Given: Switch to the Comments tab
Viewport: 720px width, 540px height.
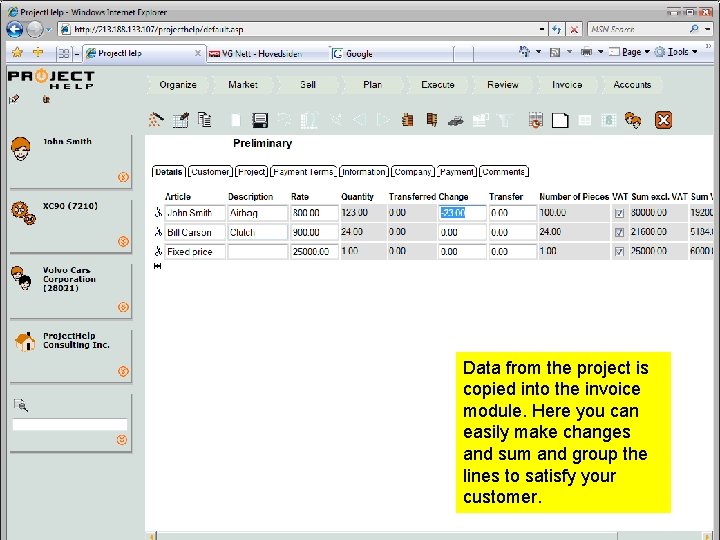Looking at the screenshot, I should click(x=504, y=172).
